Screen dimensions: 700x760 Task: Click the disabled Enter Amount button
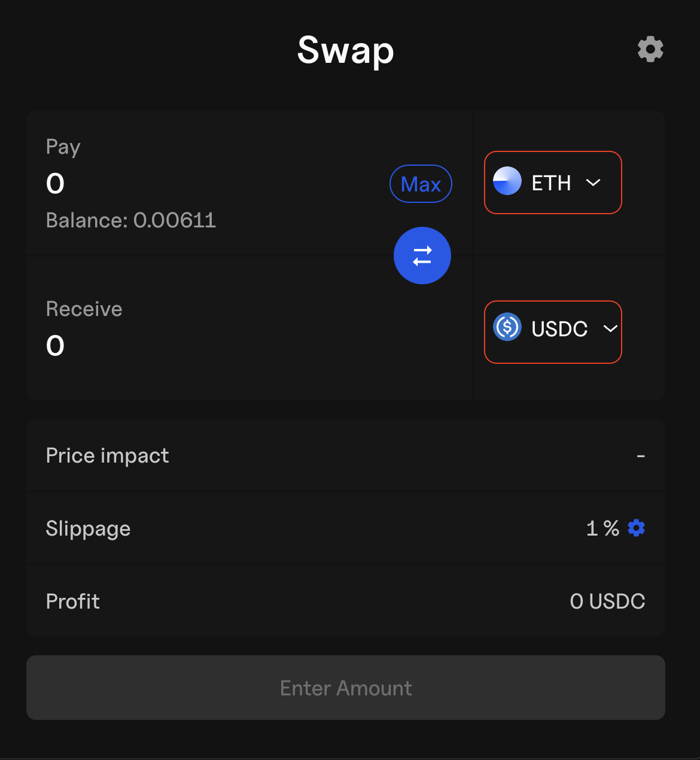(x=346, y=688)
